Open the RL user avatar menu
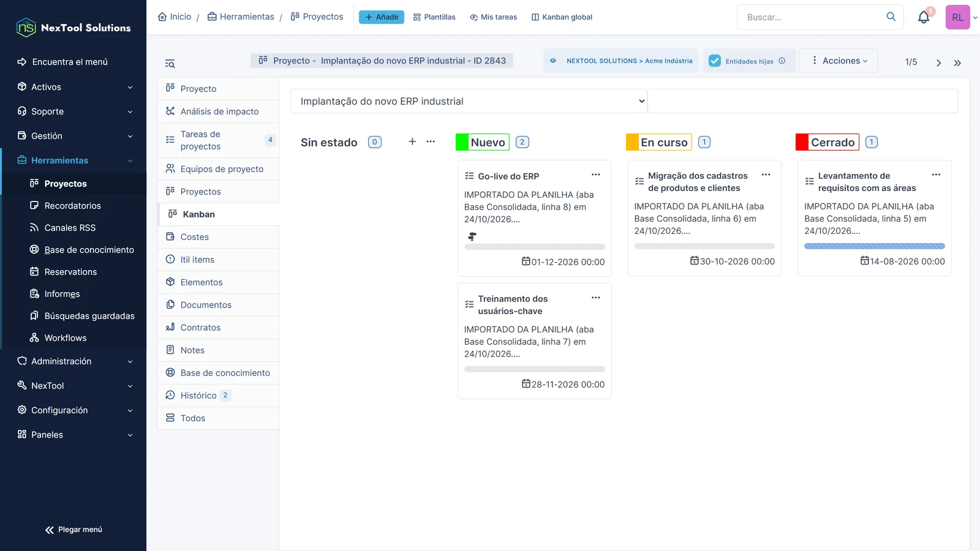 (x=957, y=17)
